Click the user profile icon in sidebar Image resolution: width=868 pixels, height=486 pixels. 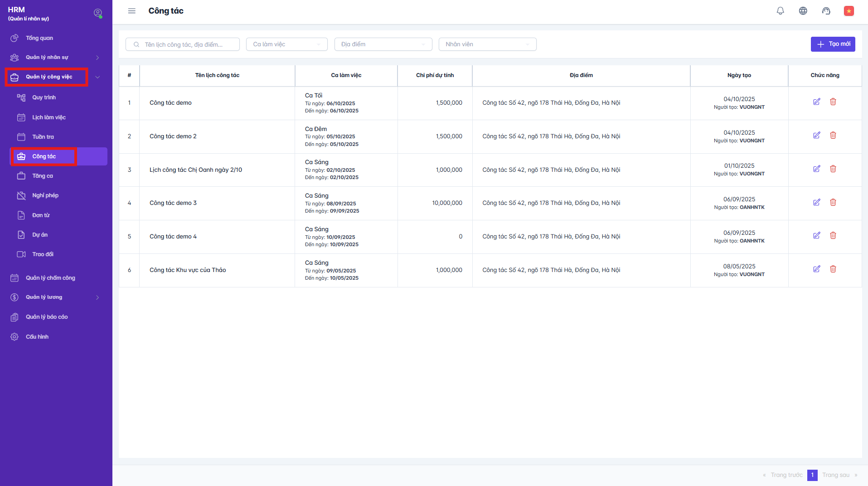click(97, 13)
